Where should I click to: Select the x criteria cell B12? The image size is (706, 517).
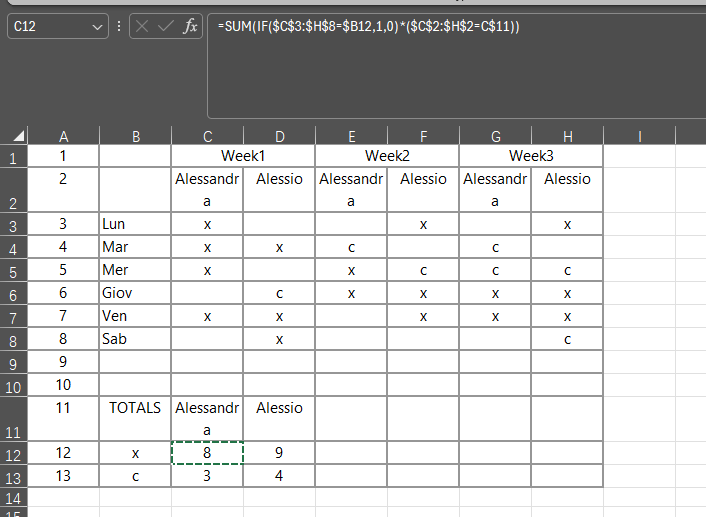[x=135, y=453]
